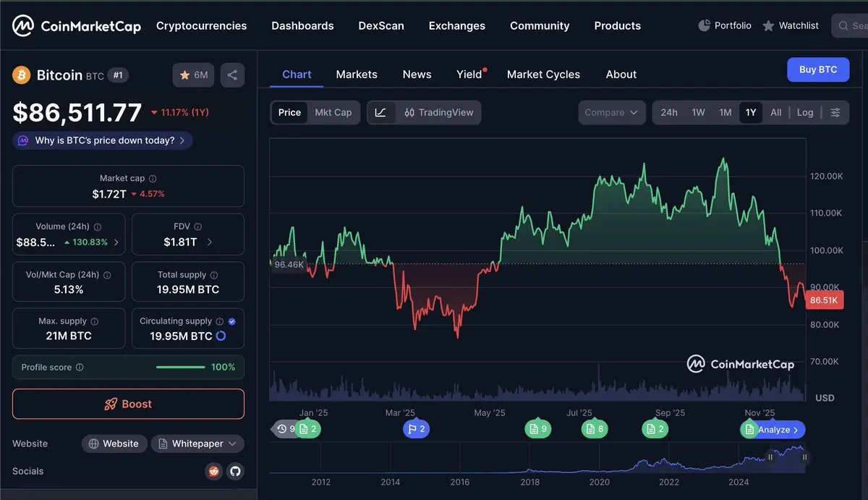This screenshot has width=868, height=500.
Task: Click the history marker with 9
Action: click(285, 429)
